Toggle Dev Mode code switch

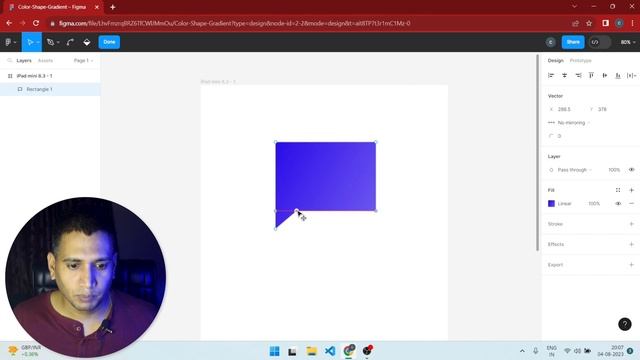pyautogui.click(x=600, y=42)
